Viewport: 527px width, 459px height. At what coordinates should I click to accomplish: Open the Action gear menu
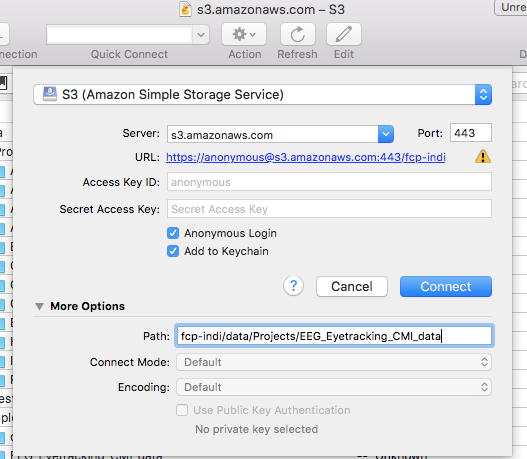(x=244, y=34)
